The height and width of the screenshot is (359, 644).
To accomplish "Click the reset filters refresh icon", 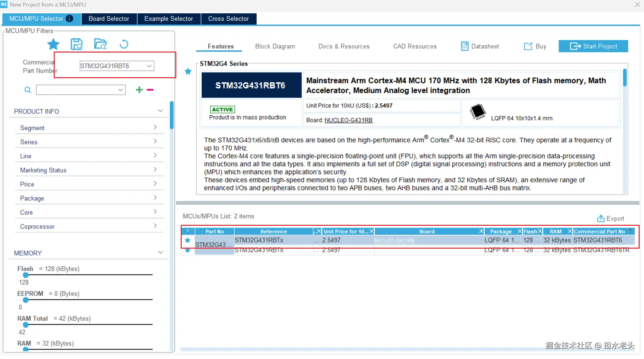I will pyautogui.click(x=124, y=44).
